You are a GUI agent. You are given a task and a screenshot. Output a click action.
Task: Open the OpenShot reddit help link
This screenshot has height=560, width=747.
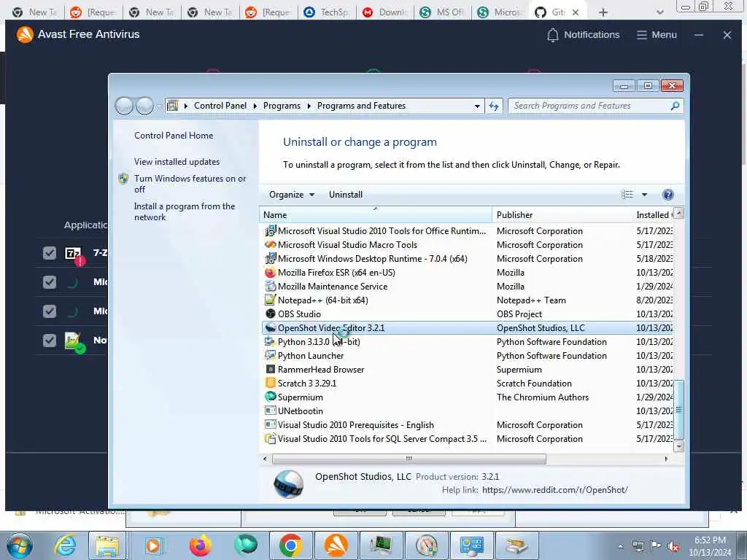[x=554, y=489]
